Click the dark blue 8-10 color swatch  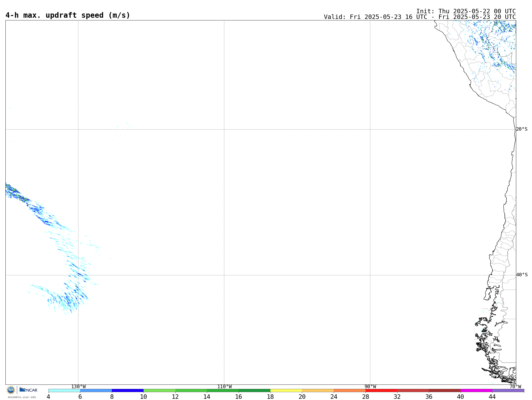pos(128,391)
